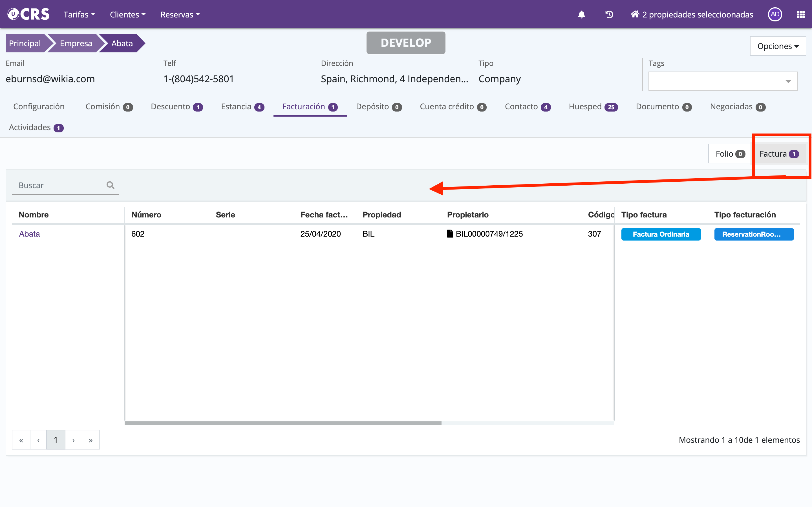
Task: Open the apps grid icon
Action: 801,14
